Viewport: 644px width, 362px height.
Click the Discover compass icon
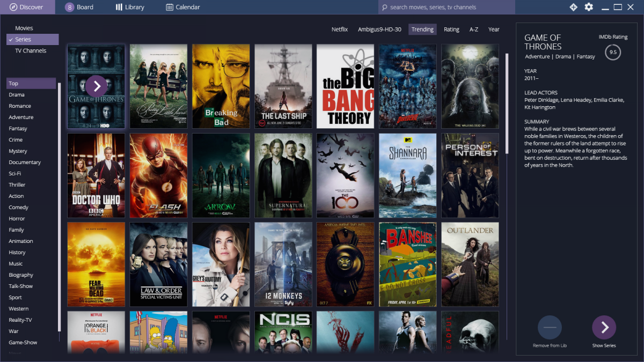tap(13, 7)
